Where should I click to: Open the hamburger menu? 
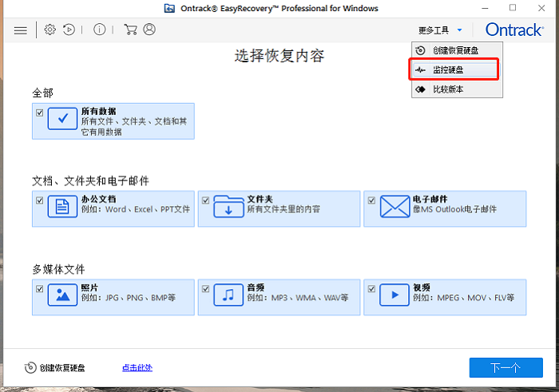[x=20, y=30]
